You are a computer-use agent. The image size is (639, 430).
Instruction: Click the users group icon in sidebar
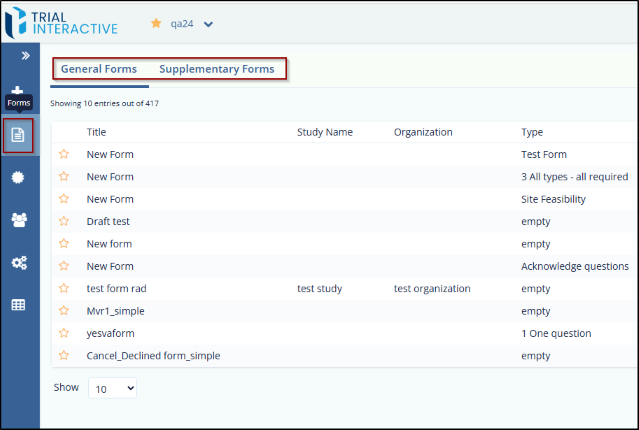click(19, 220)
